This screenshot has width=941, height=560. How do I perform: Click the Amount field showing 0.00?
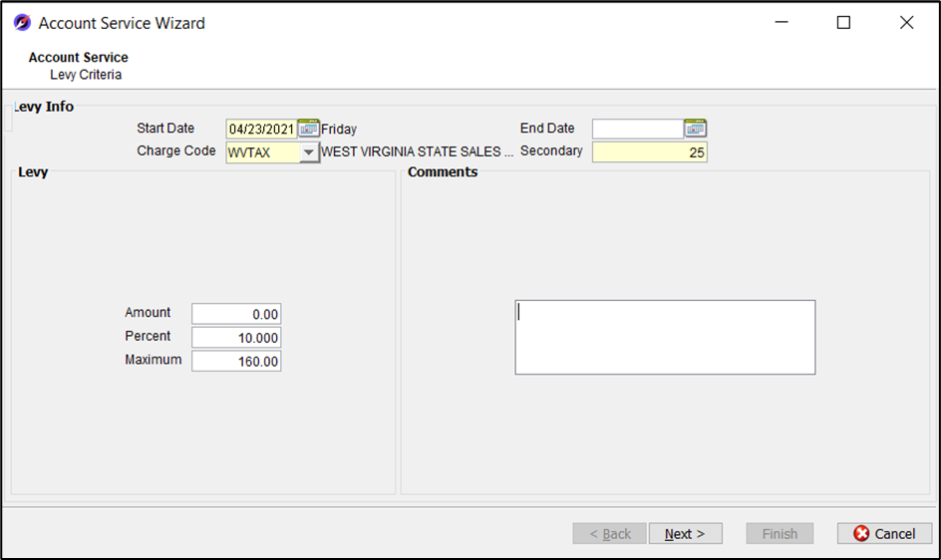point(236,314)
